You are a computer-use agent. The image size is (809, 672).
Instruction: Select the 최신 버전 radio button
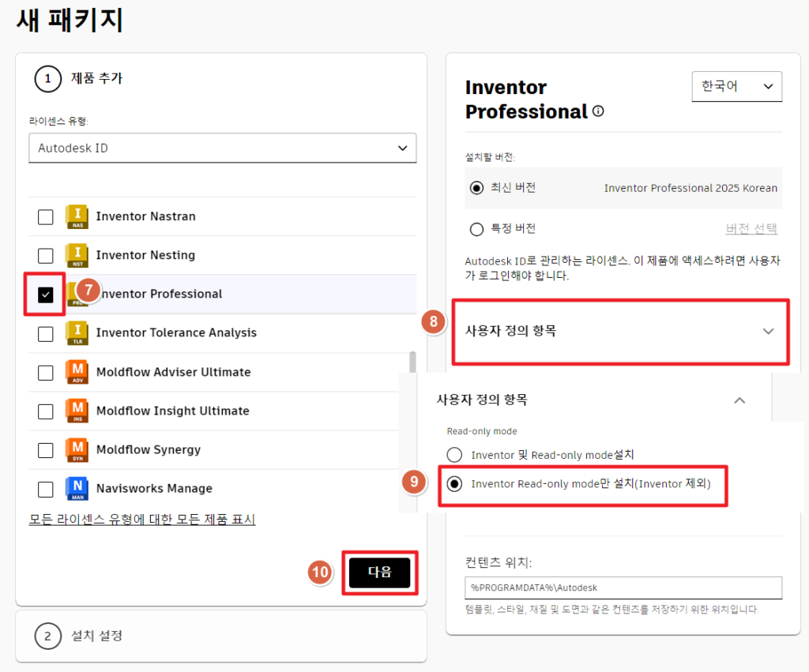(x=476, y=188)
